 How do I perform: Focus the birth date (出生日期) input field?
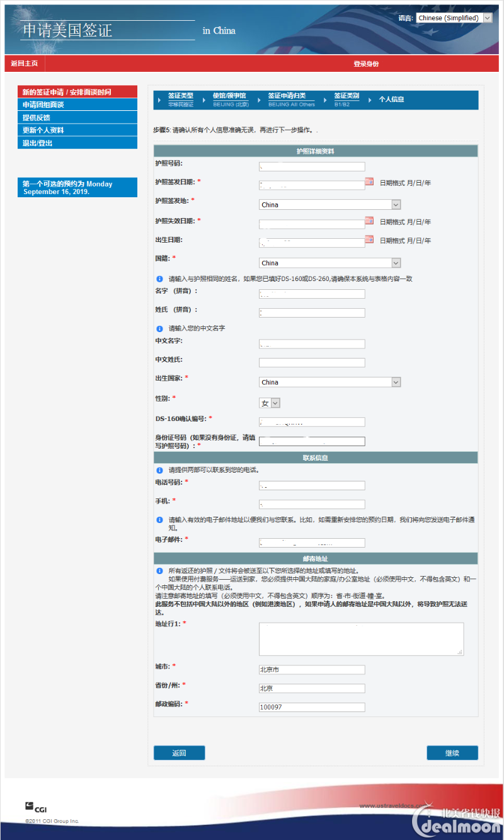pos(312,243)
